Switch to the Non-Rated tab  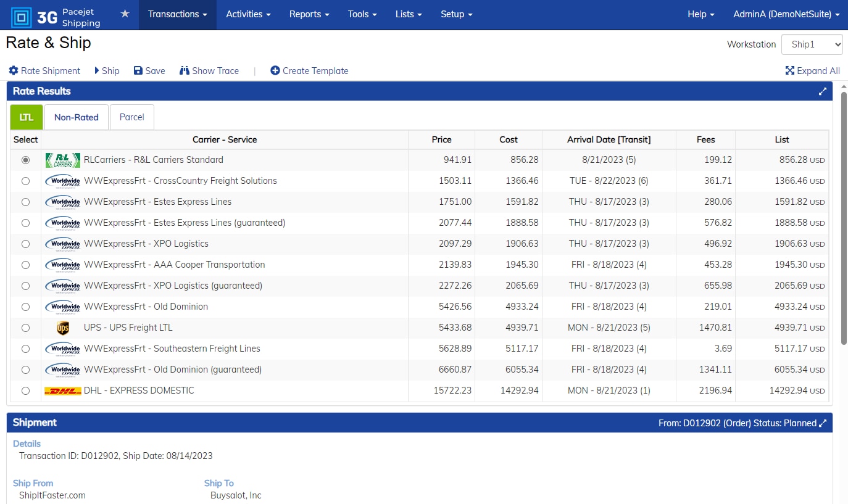[77, 117]
